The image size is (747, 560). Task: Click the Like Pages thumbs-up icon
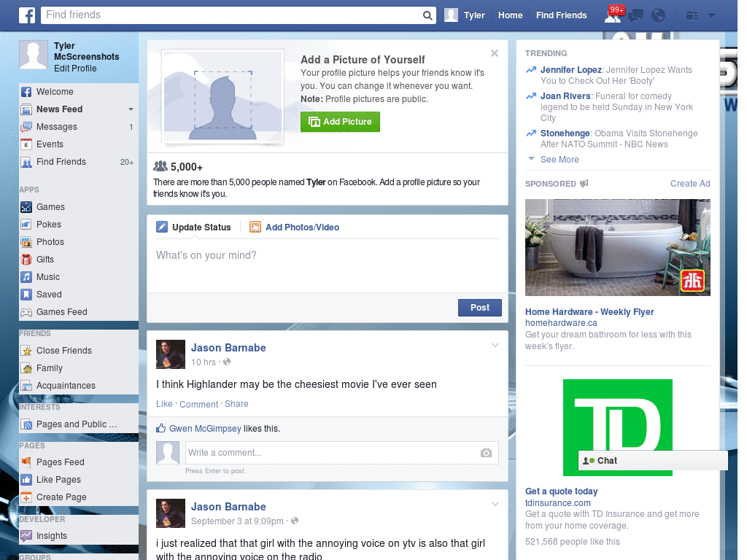coord(26,480)
